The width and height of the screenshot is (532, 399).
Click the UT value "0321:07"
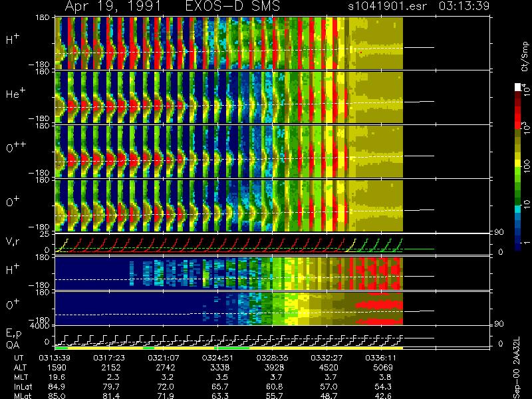point(162,358)
